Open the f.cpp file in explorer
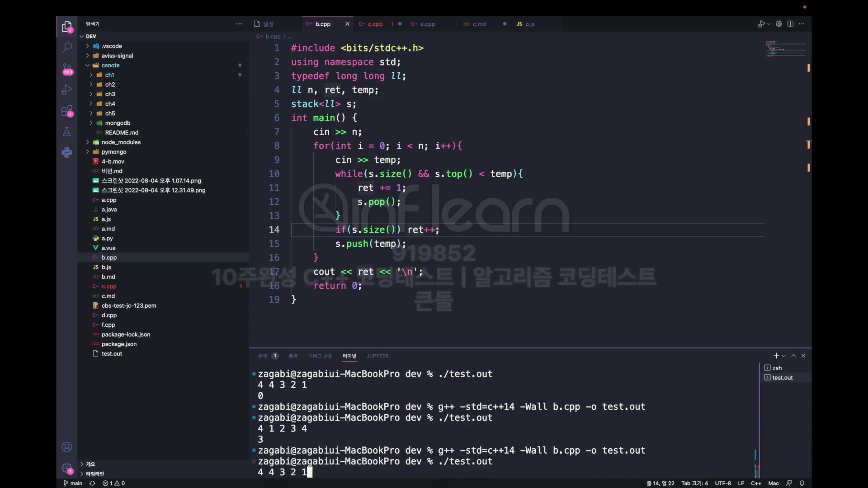 (108, 325)
